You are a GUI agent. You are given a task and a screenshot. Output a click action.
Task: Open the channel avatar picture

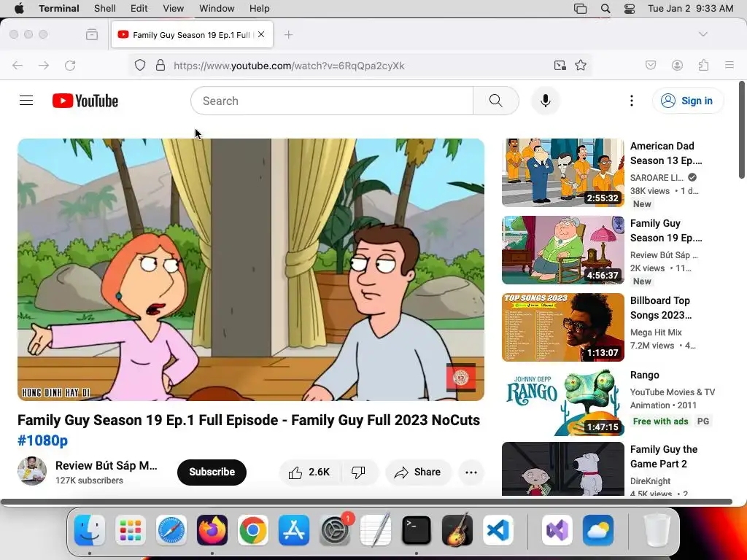pos(32,471)
